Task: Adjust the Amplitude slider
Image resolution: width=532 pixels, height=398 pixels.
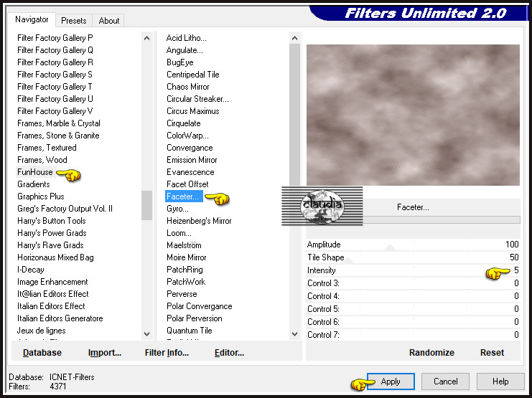Action: click(413, 245)
